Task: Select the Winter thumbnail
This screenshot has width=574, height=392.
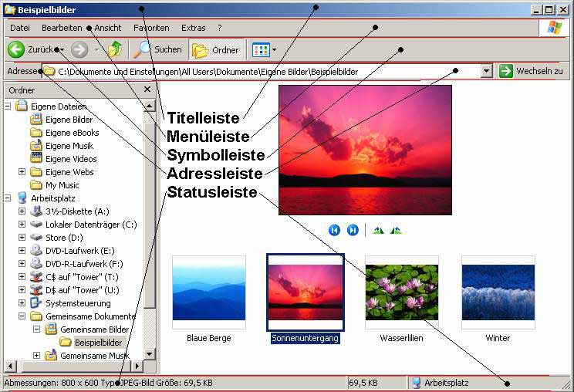Action: point(498,292)
